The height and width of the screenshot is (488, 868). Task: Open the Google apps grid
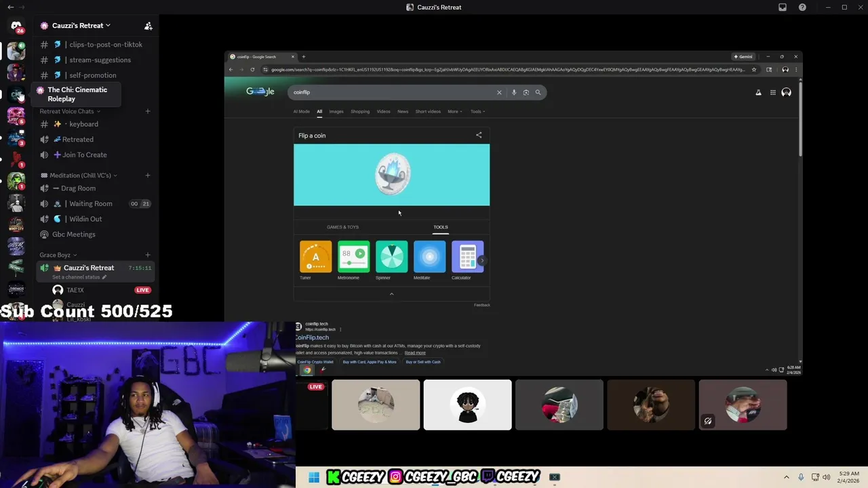point(772,92)
